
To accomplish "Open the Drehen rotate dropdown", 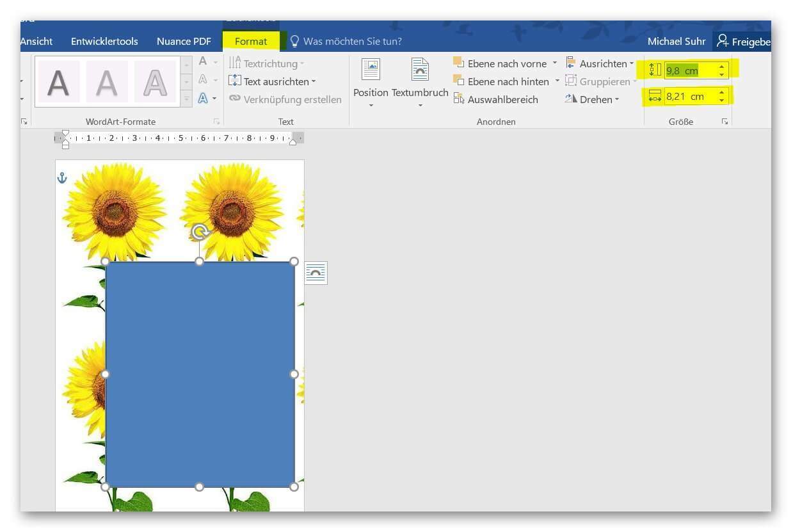I will click(x=592, y=99).
